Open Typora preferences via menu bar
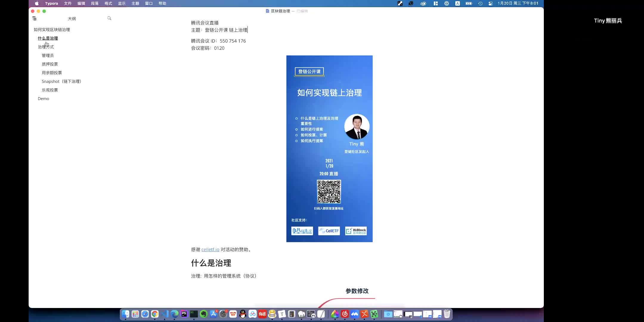This screenshot has height=322, width=644. point(51,3)
